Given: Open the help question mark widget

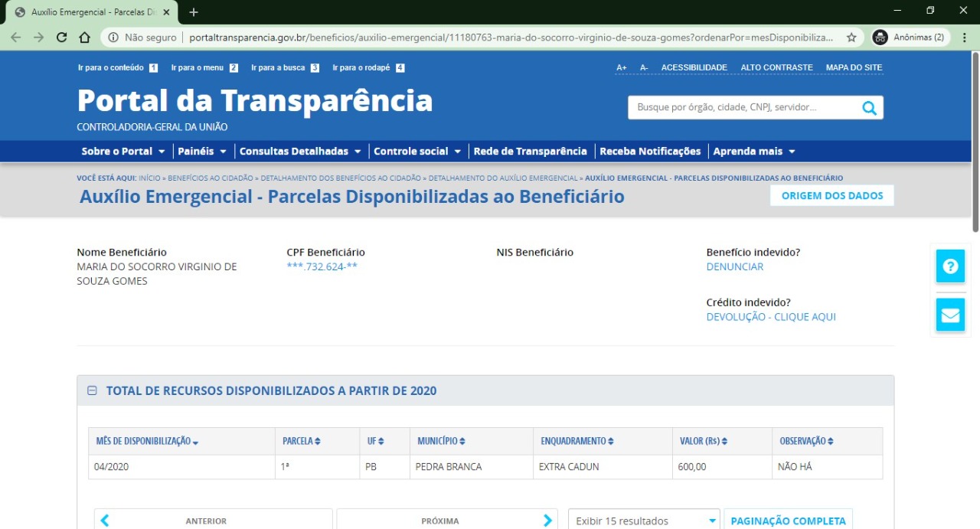Looking at the screenshot, I should click(950, 266).
